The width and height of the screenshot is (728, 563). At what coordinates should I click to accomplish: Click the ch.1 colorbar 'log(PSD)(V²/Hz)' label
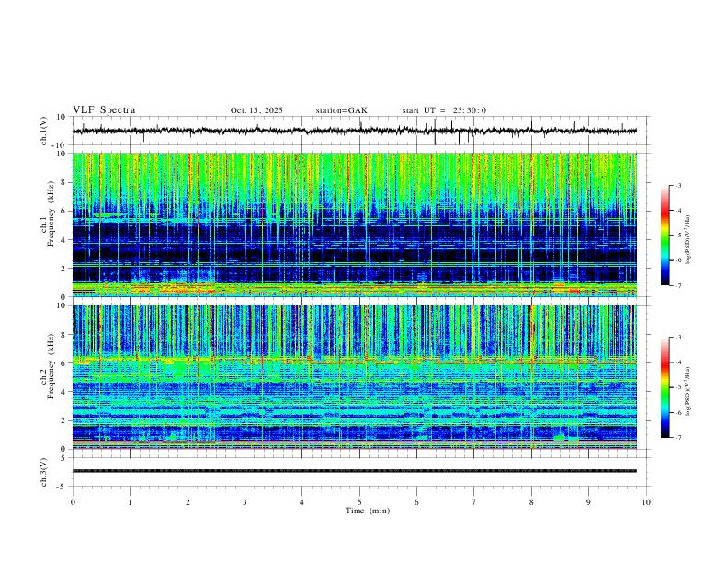coord(688,240)
